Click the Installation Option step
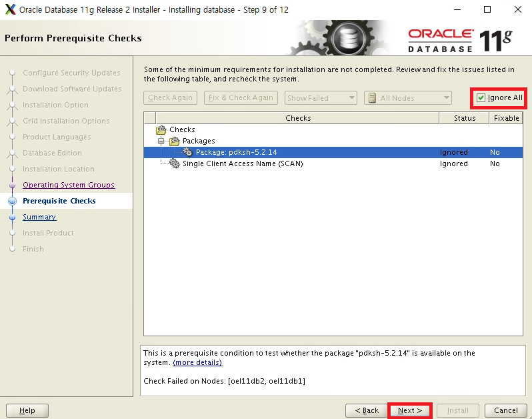Image resolution: width=532 pixels, height=419 pixels. [x=55, y=105]
